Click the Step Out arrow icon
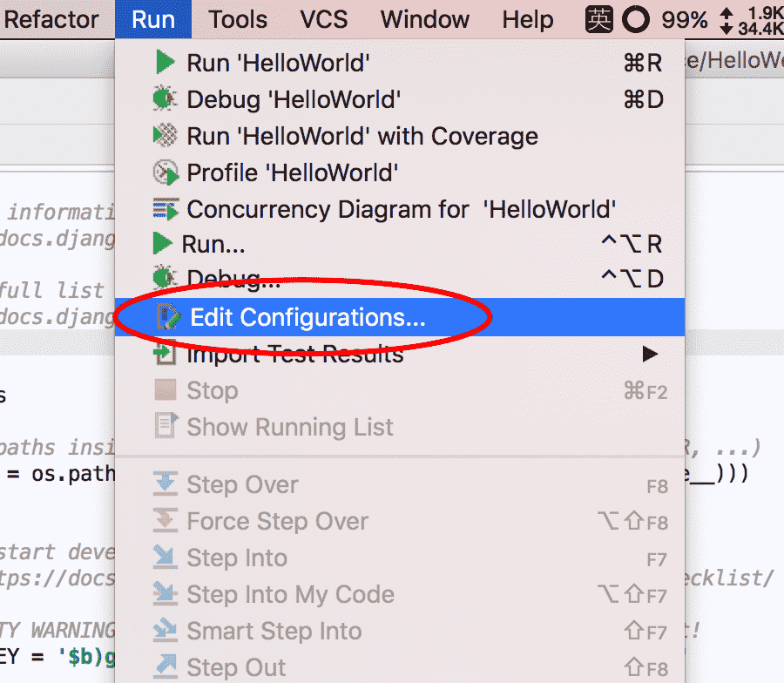Screen dimensions: 784x683 (x=166, y=666)
